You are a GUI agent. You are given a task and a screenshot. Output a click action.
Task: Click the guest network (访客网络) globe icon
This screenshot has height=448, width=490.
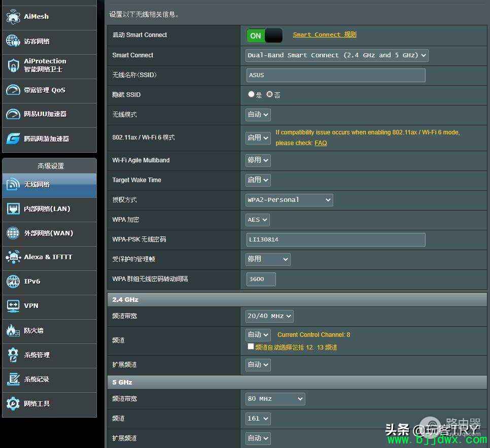point(13,41)
